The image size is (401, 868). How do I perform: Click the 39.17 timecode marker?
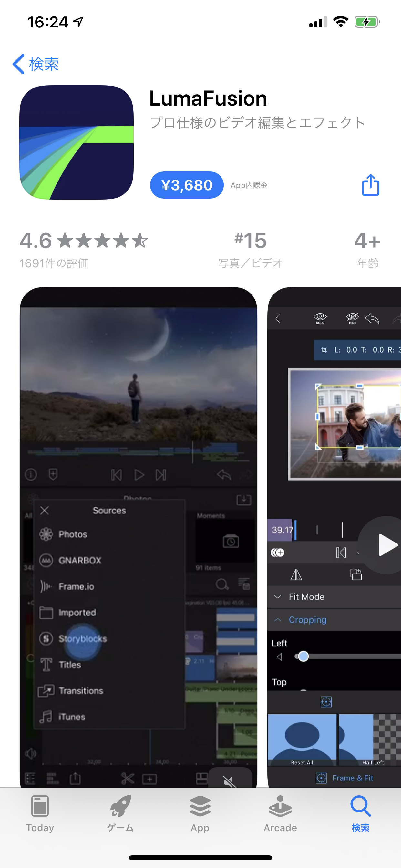(x=282, y=530)
